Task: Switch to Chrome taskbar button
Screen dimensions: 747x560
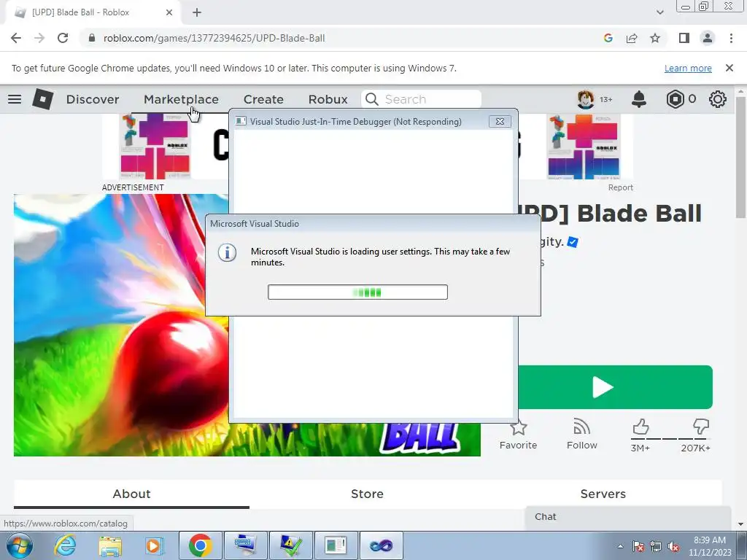Action: pos(200,545)
